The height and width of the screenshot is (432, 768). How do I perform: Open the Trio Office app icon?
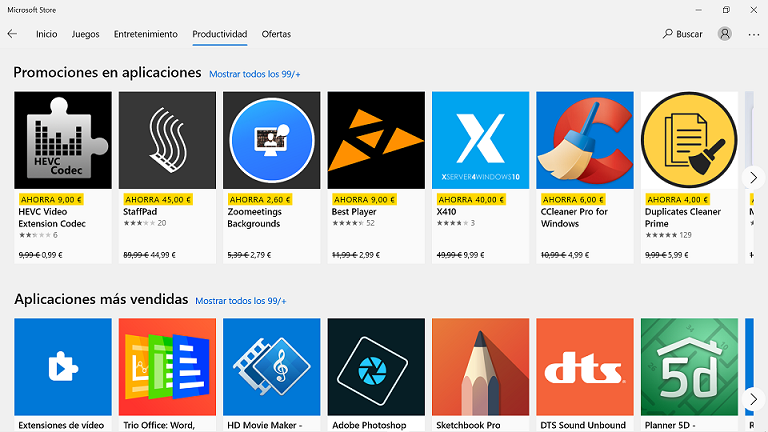pos(167,367)
